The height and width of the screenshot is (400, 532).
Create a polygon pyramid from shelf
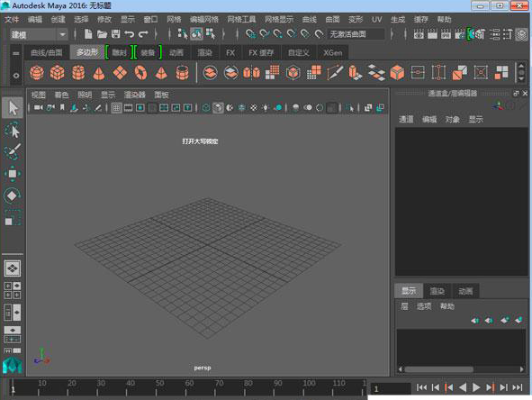click(x=161, y=73)
